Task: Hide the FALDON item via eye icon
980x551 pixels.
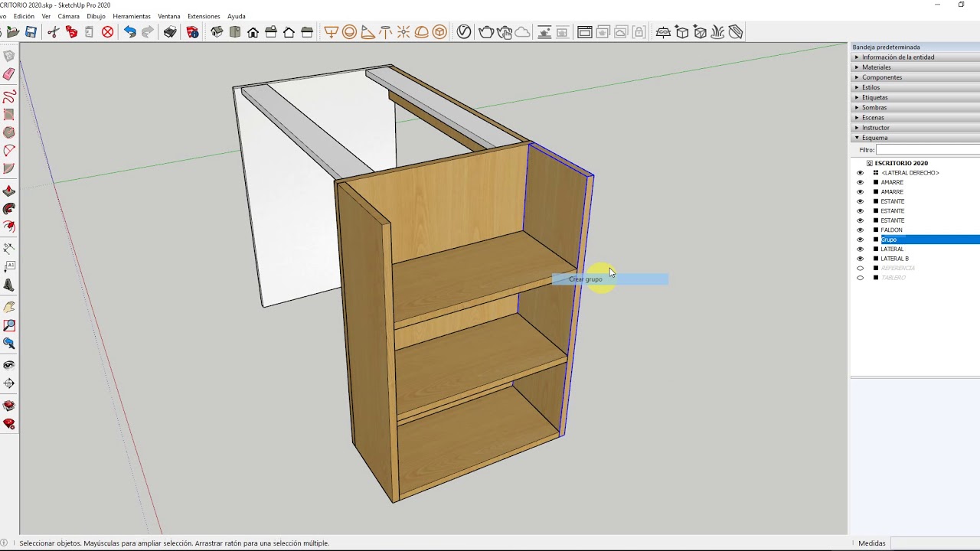Action: tap(860, 230)
